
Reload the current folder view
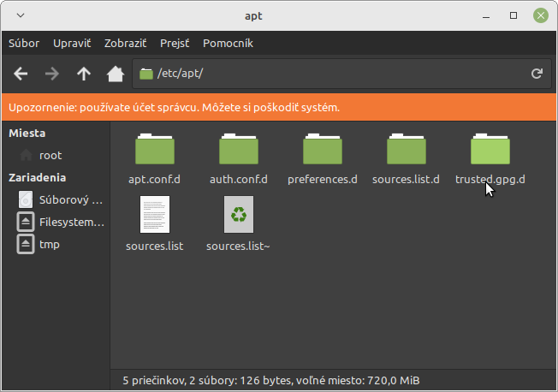click(537, 74)
